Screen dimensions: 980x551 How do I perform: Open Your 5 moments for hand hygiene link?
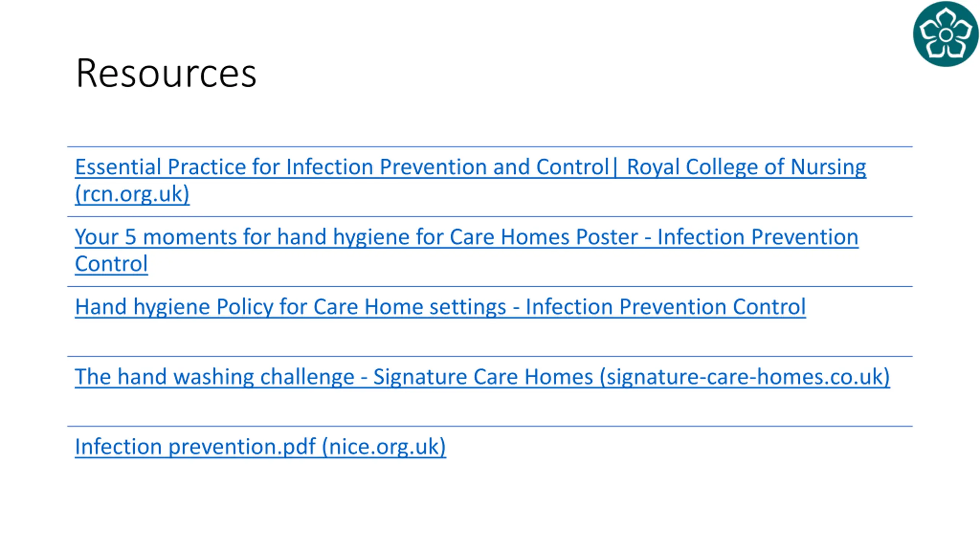click(467, 250)
